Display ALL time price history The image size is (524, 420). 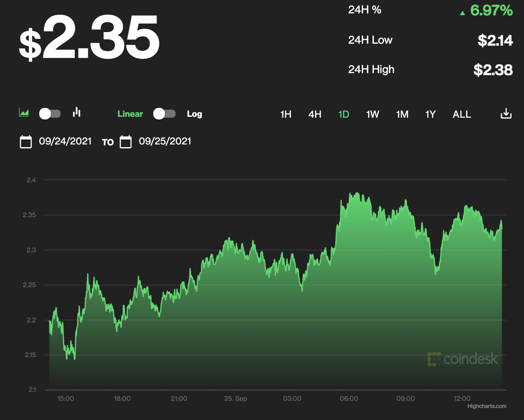click(x=462, y=114)
